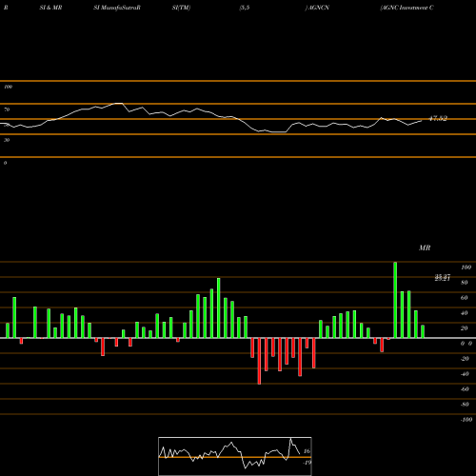Click the MR value 25.27 label
Screen dimensions: 476x476
coord(443,278)
